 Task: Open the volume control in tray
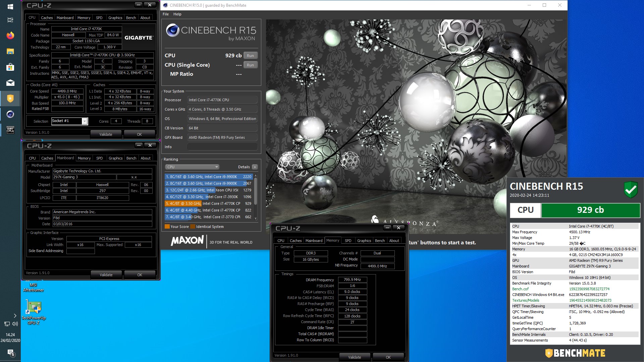[x=15, y=324]
